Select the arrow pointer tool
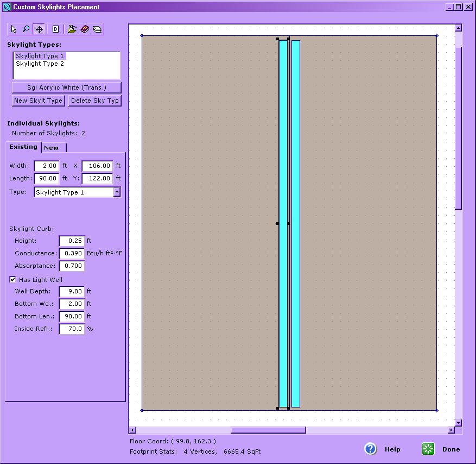 click(14, 29)
